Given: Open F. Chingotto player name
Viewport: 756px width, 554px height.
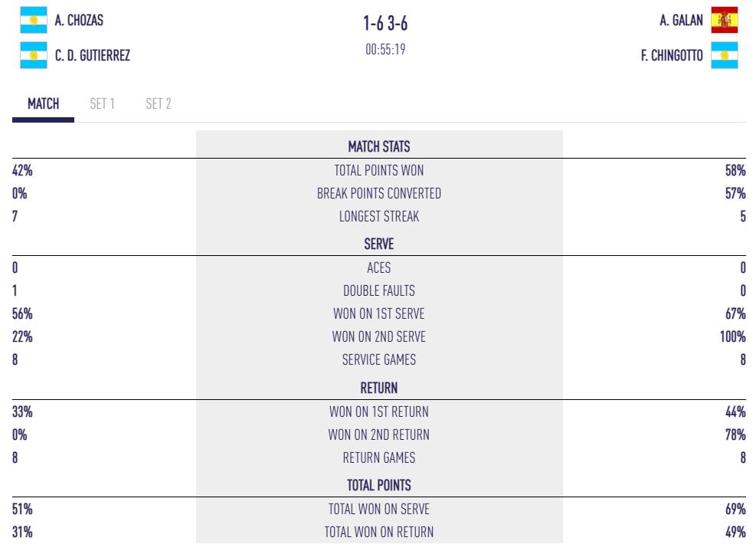Looking at the screenshot, I should click(672, 56).
